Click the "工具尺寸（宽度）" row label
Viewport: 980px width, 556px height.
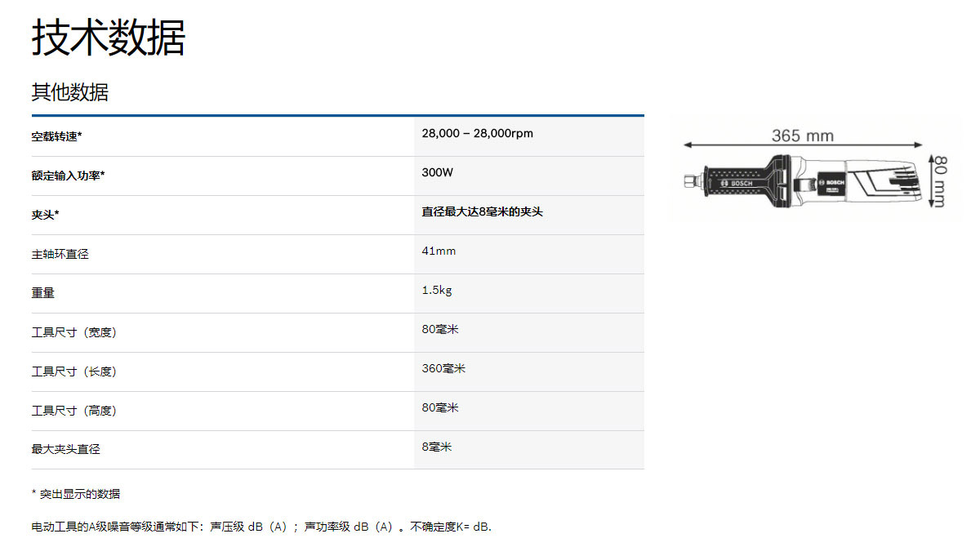click(74, 333)
